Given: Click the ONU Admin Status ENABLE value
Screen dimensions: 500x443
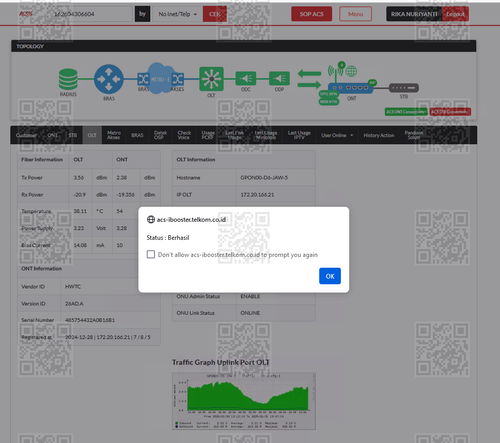Looking at the screenshot, I should 250,296.
